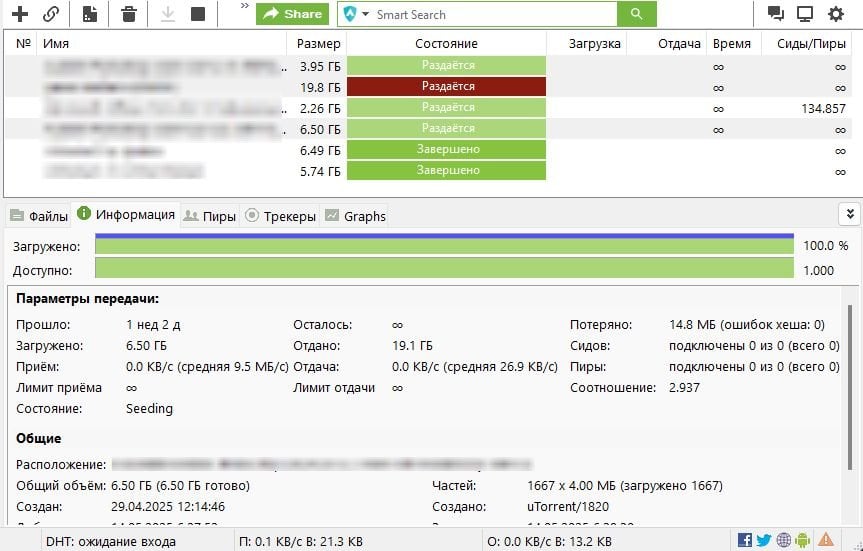
Task: Open the chat bubbles icon
Action: 775,14
